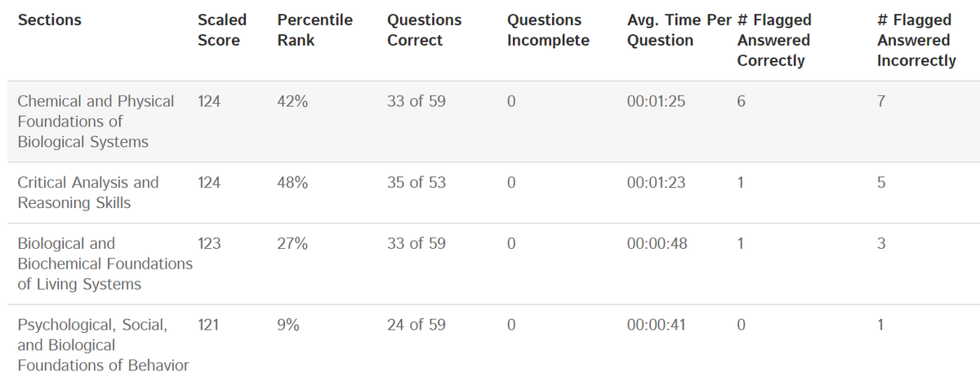The width and height of the screenshot is (980, 377).
Task: Select the Scaled Score column header
Action: point(221,29)
